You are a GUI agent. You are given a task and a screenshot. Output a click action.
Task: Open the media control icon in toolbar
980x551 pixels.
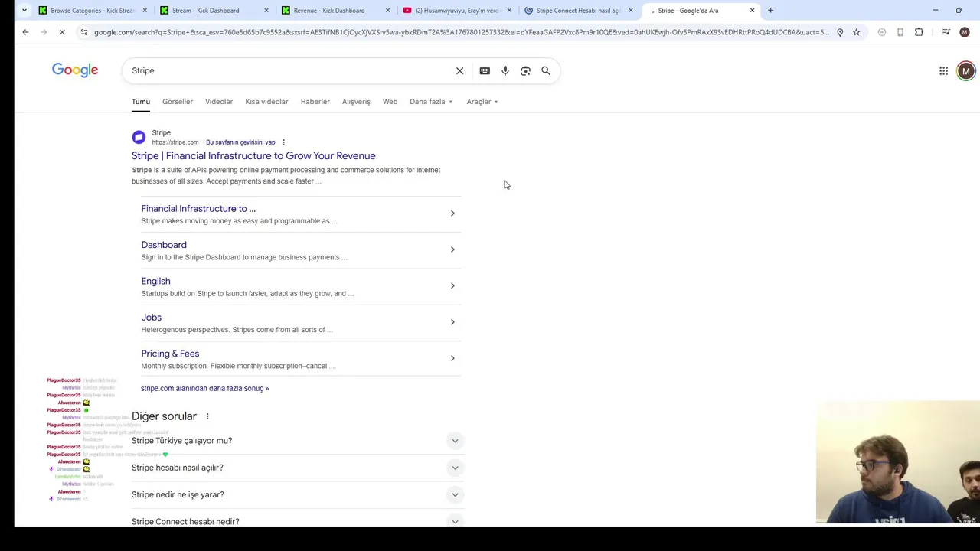(x=946, y=32)
